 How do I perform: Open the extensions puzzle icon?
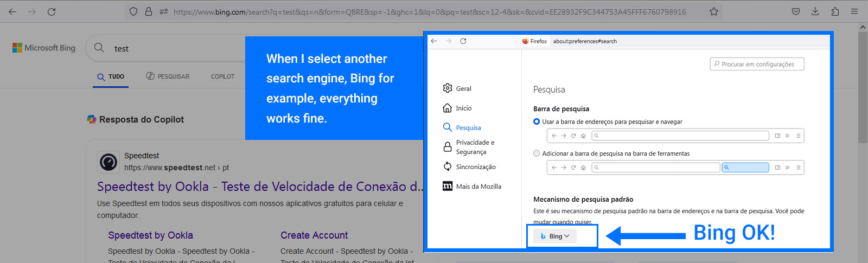(x=835, y=11)
